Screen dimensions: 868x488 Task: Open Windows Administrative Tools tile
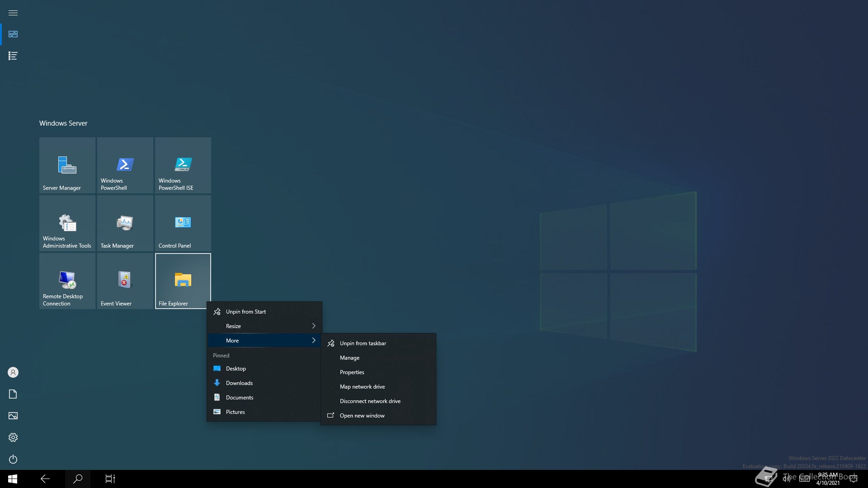tap(67, 223)
